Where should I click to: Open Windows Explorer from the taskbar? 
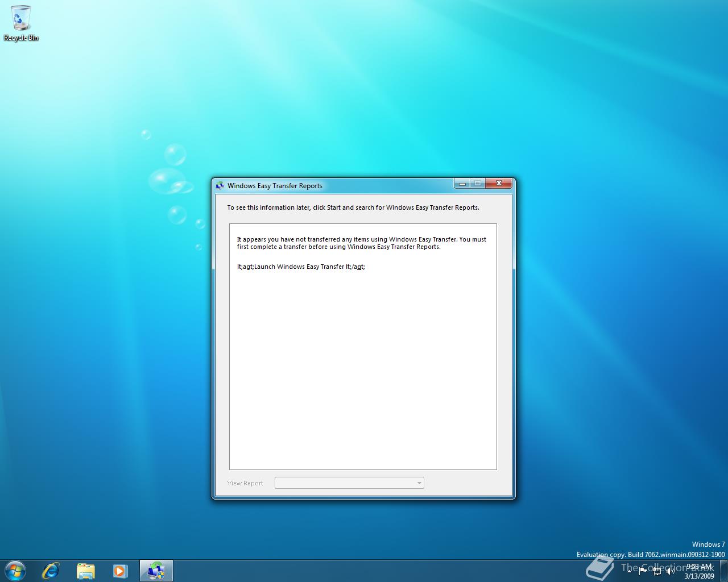(x=85, y=571)
